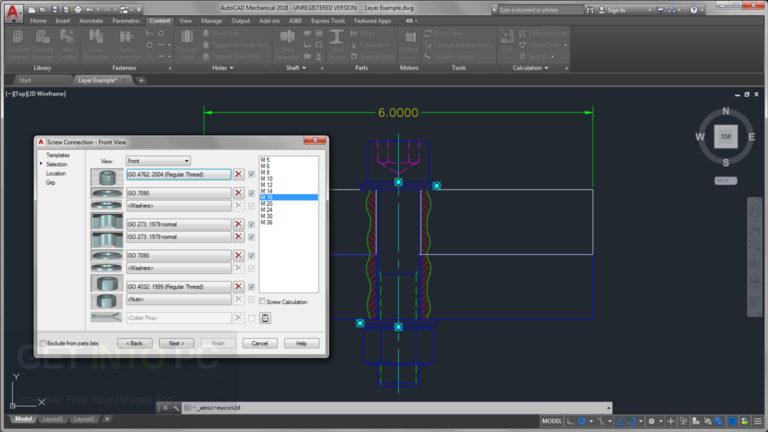Click the ISO 4762 screw thumbnail
The height and width of the screenshot is (432, 768).
tap(107, 177)
